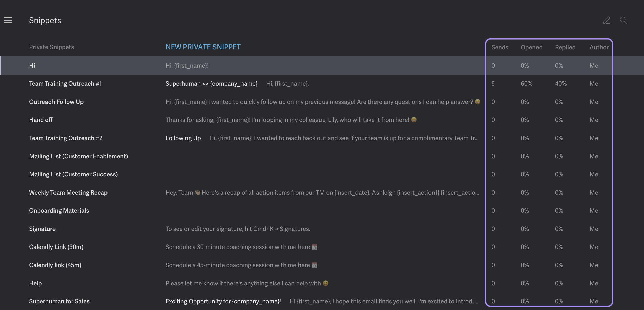The height and width of the screenshot is (310, 644).
Task: Select the Private Snippets heading
Action: (51, 47)
